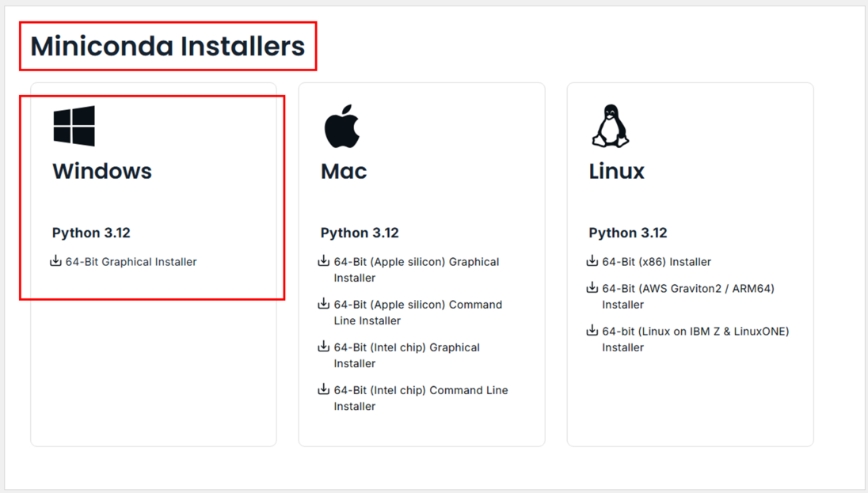Select the 64-Bit (Intel chip) Graphical Installer link
The image size is (868, 493).
pos(407,355)
